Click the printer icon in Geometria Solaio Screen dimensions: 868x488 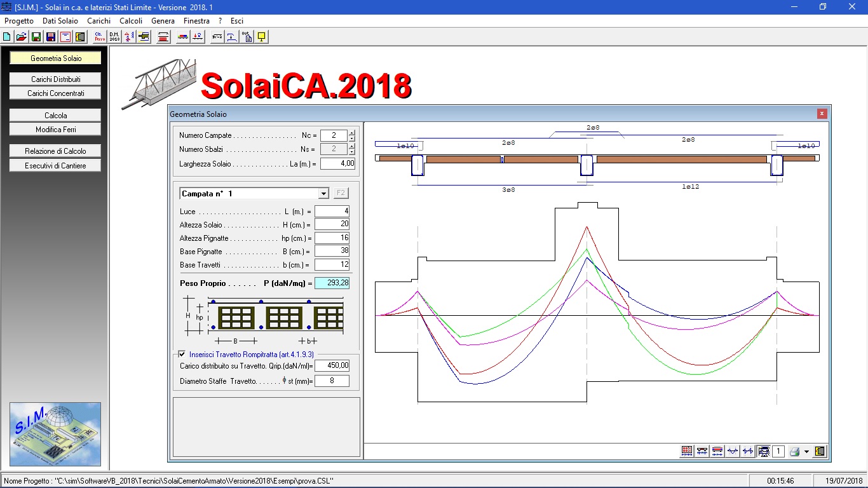click(x=794, y=451)
